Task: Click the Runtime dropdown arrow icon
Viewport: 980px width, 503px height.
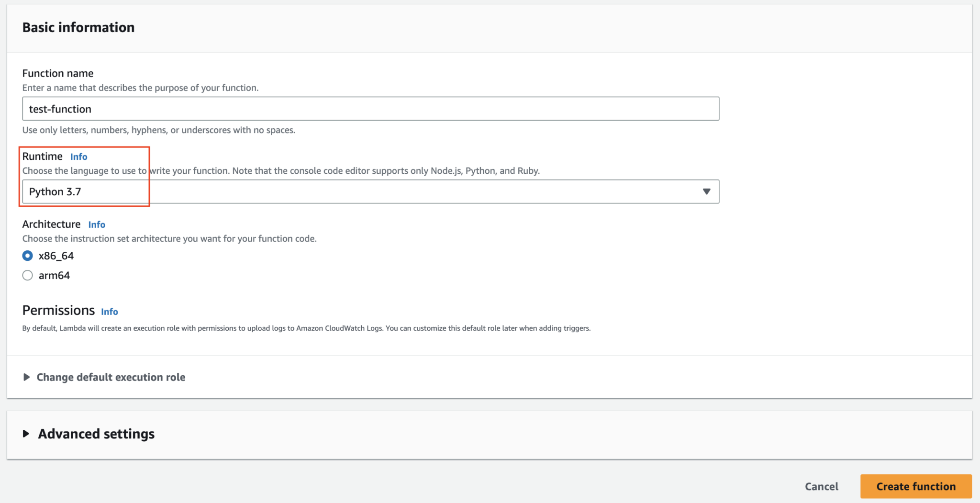Action: tap(707, 191)
